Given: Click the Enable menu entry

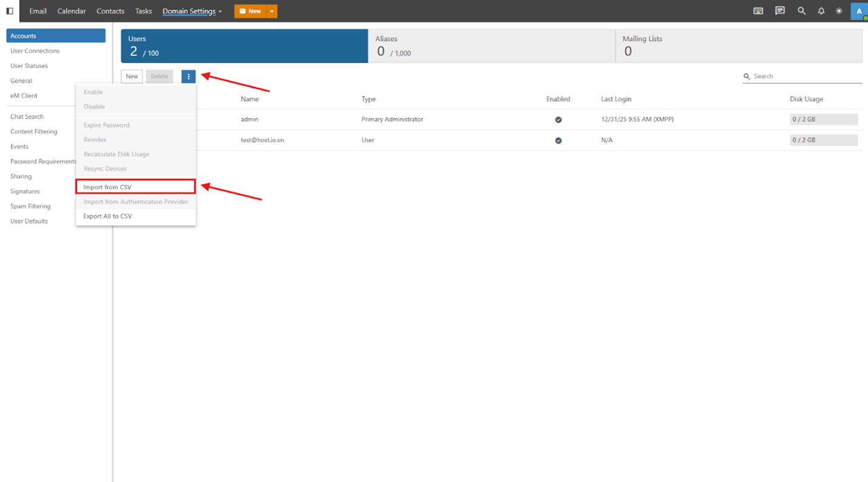Looking at the screenshot, I should 135,92.
